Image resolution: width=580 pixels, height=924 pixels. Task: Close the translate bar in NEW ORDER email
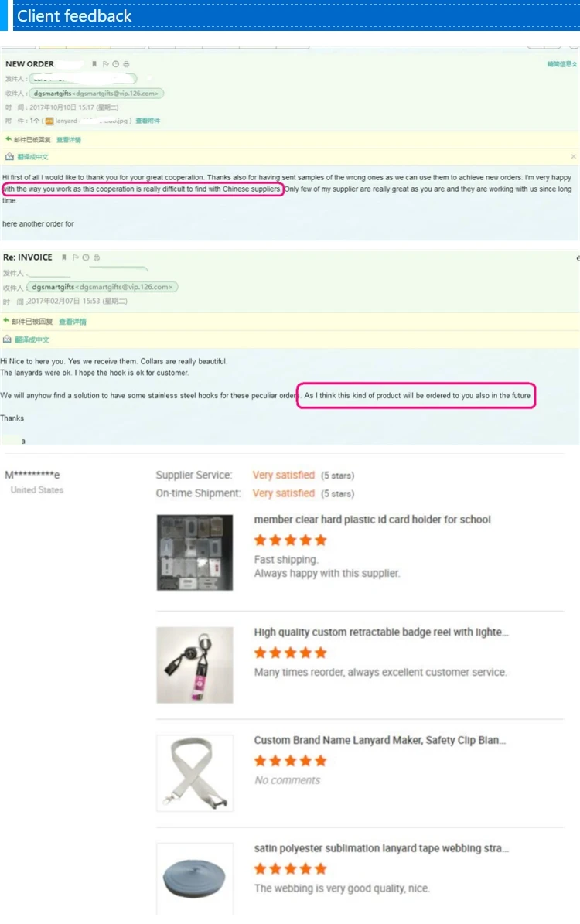pos(573,156)
